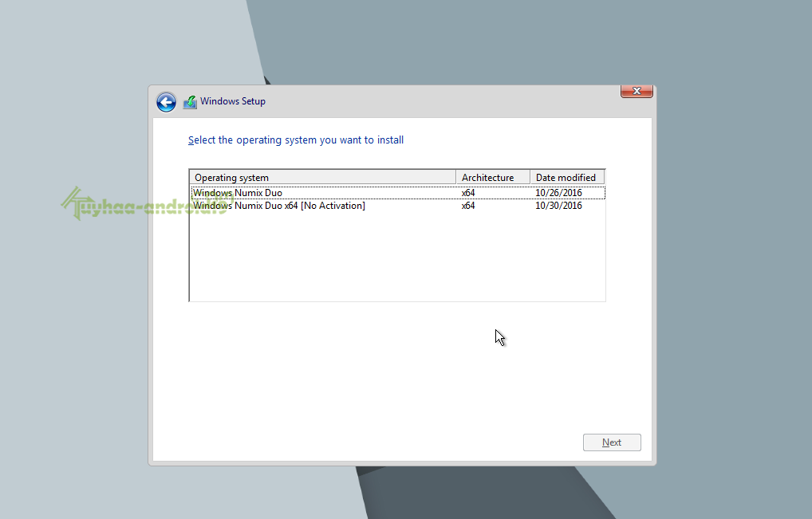
Task: Select the Windows Numix Duo entry
Action: [398, 192]
